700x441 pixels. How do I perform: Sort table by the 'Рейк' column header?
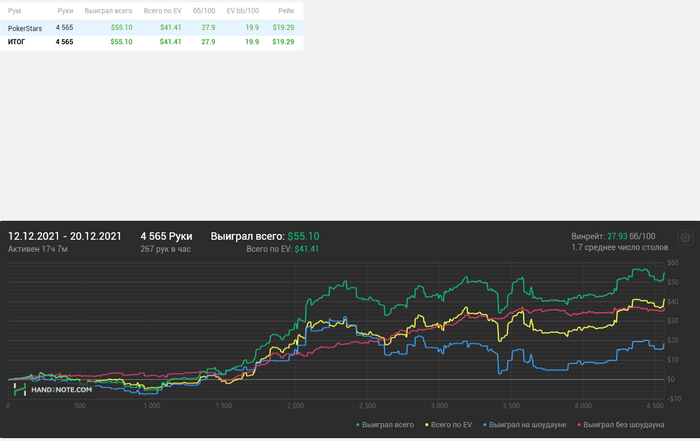coord(286,11)
